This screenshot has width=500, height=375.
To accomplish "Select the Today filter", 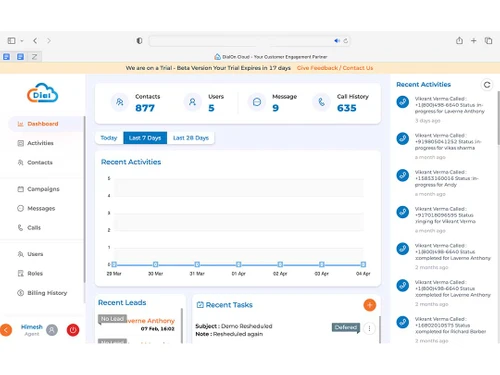I will click(109, 138).
